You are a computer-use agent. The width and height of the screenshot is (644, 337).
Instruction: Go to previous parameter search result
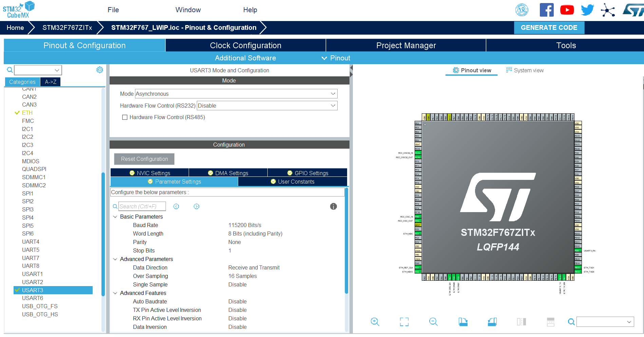click(x=176, y=206)
